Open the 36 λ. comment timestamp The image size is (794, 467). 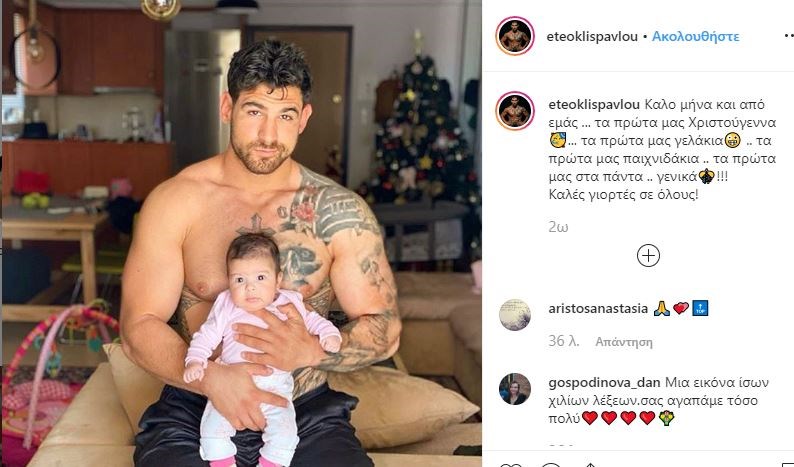click(564, 341)
